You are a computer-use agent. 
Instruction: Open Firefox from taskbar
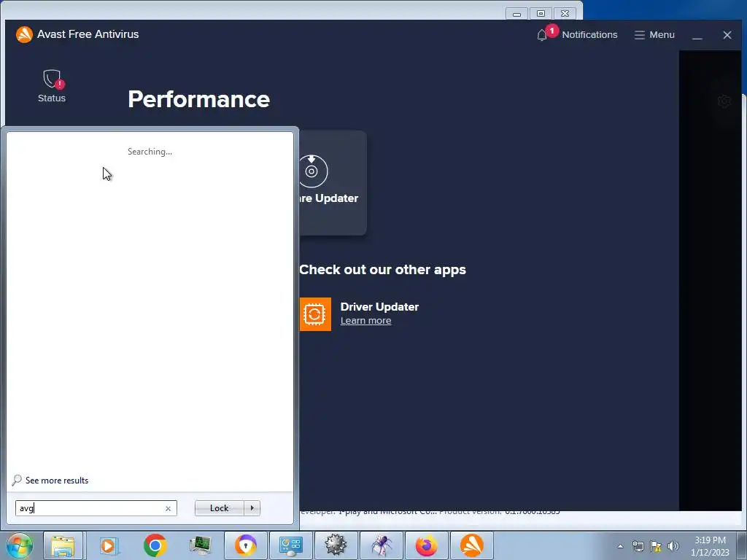pos(426,545)
